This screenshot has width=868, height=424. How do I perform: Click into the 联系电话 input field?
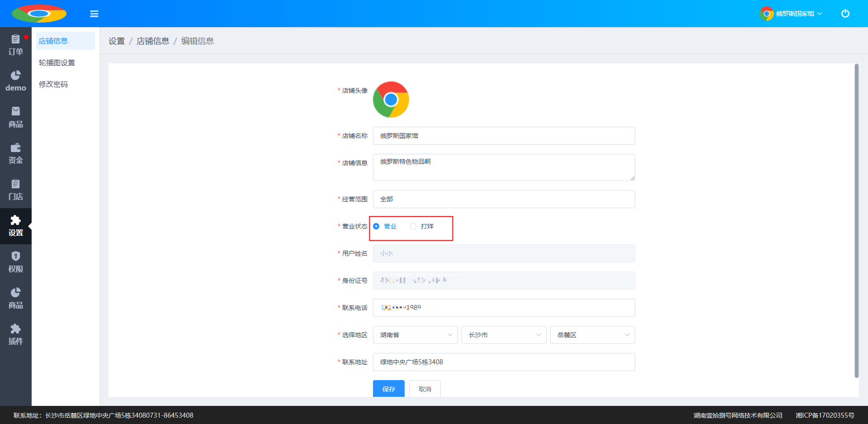[504, 308]
